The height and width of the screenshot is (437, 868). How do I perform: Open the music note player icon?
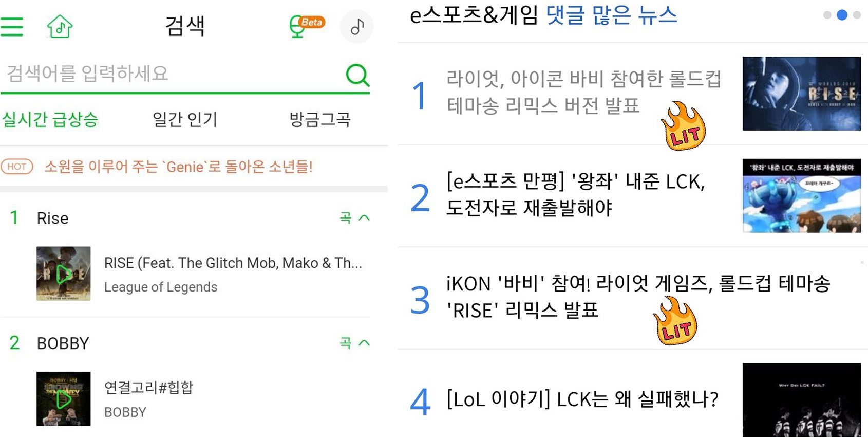click(x=357, y=26)
